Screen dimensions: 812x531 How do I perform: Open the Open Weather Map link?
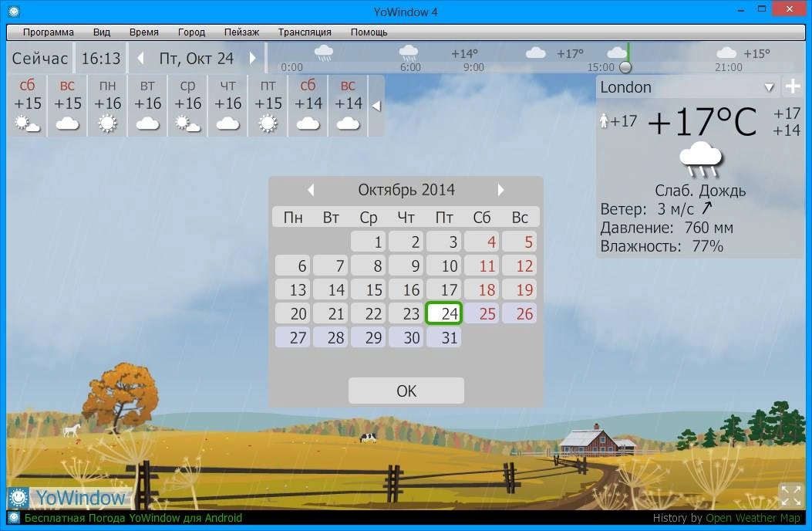coord(753,518)
